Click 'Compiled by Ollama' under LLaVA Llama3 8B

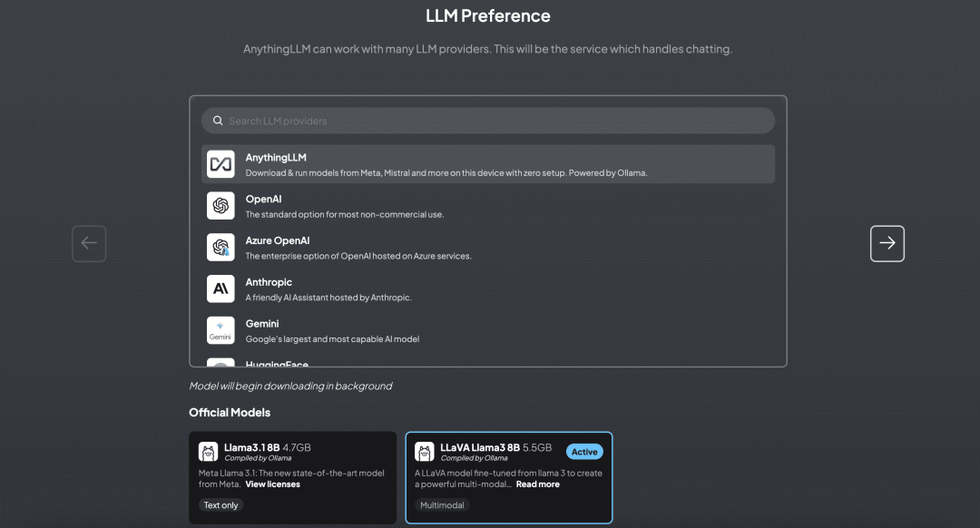[x=474, y=458]
